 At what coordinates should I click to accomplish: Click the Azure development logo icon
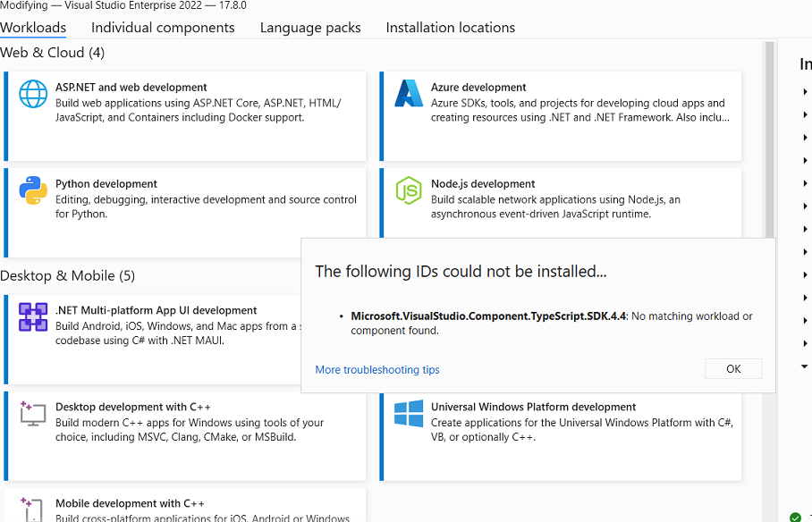pos(409,94)
